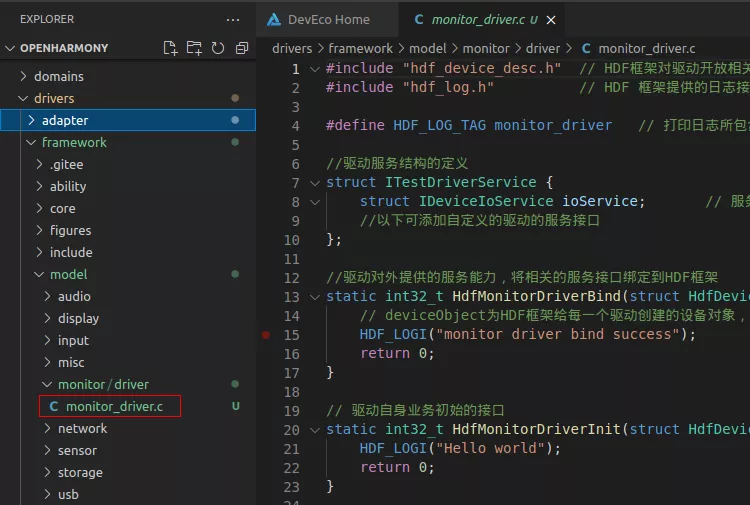
Task: Open the Explorer more actions ellipsis
Action: 233,20
